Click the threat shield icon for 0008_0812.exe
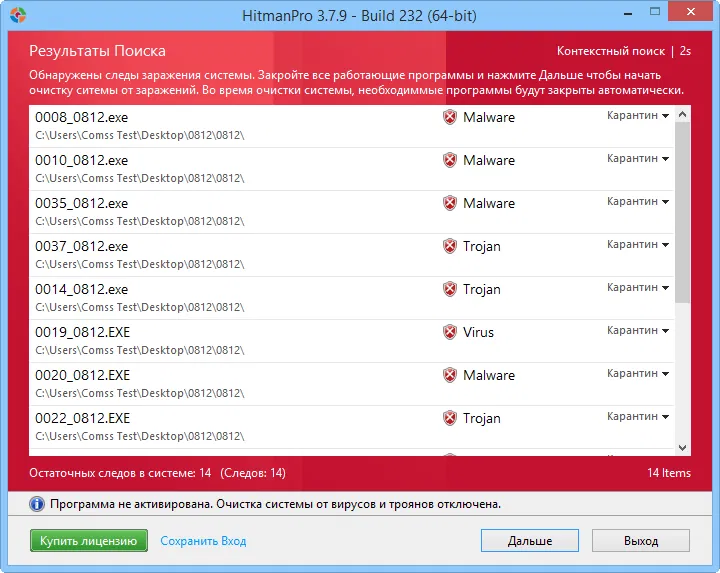This screenshot has width=720, height=573. tap(450, 117)
